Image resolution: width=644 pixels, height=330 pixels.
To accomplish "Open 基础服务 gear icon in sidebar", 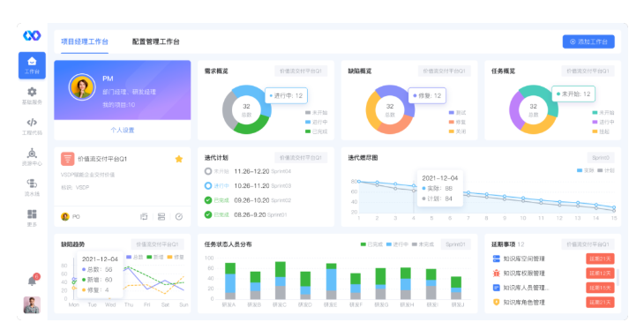I will pos(32,95).
